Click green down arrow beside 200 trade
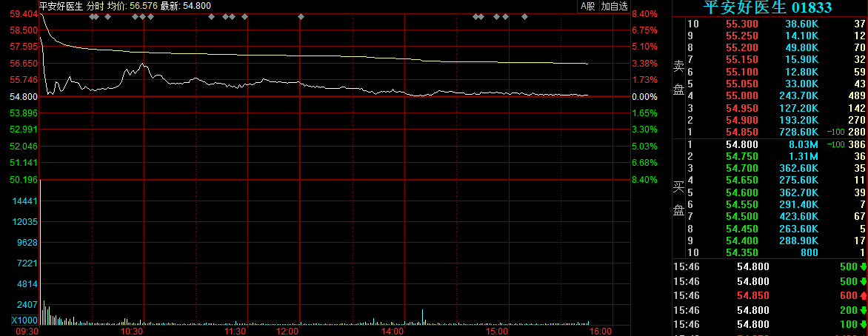 point(863,310)
